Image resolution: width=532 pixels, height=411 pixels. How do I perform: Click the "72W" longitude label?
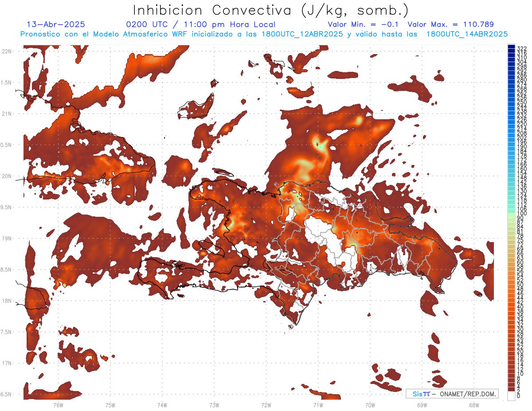[x=266, y=405]
